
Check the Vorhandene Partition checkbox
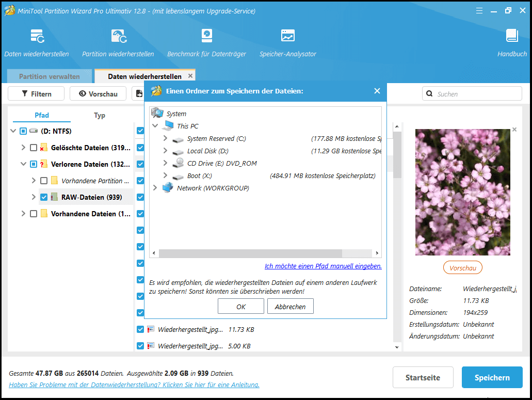pos(44,181)
